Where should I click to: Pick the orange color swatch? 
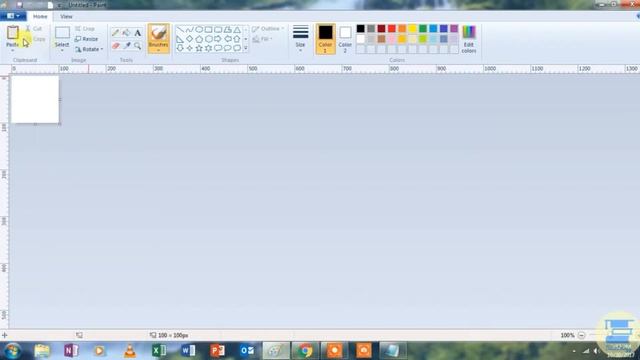[x=402, y=29]
